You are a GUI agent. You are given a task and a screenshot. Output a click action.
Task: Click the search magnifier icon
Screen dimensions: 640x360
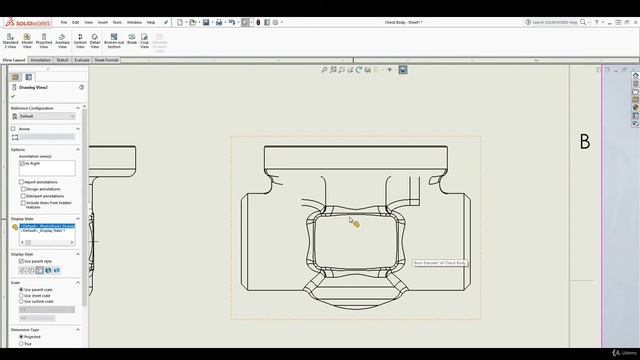coord(583,22)
